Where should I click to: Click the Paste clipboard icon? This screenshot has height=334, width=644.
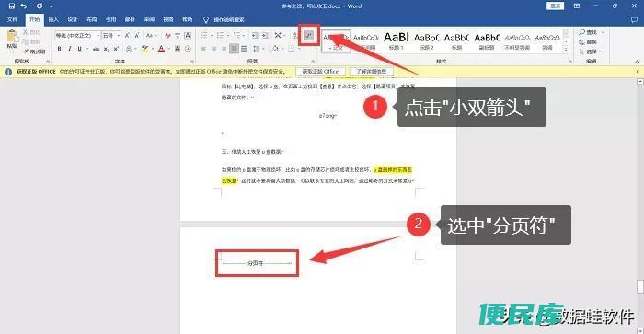[12, 39]
